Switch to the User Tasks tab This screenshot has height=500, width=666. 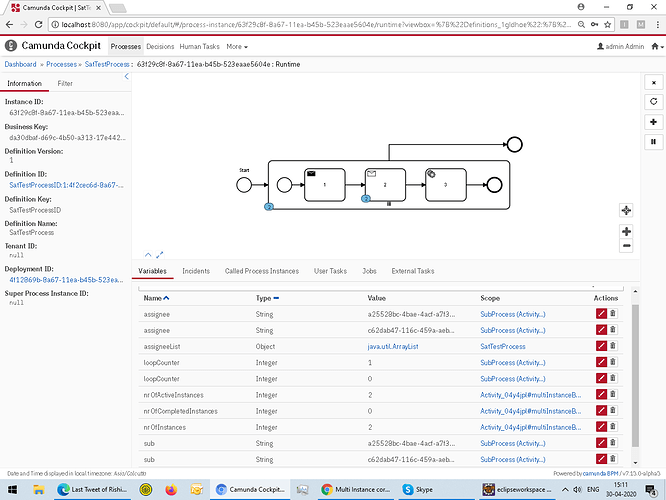(x=330, y=271)
